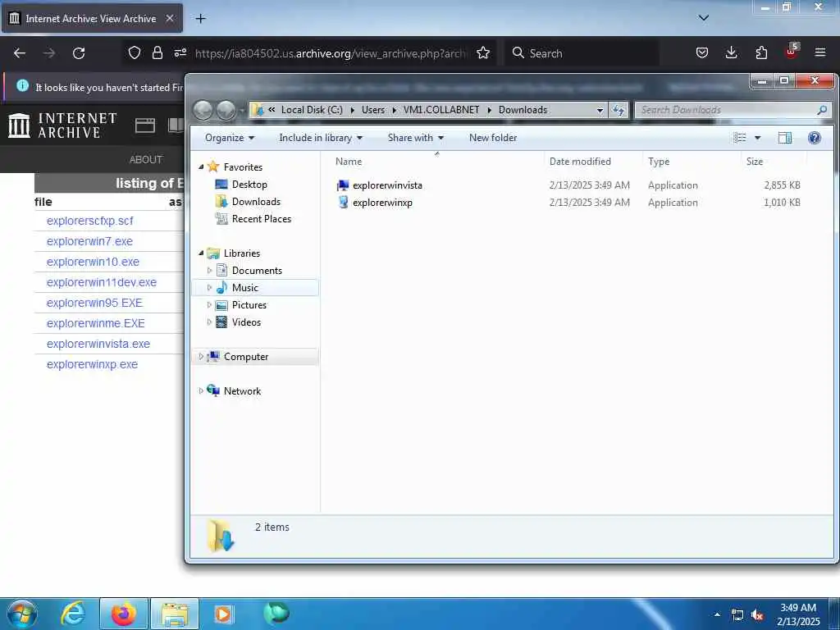Save page to Pocket icon

pos(702,52)
